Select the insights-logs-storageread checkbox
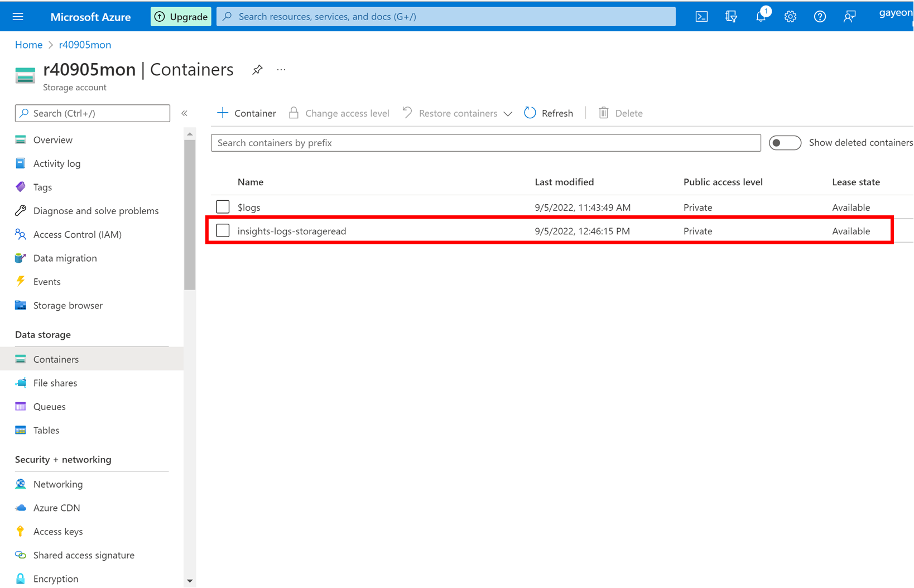Image resolution: width=914 pixels, height=588 pixels. tap(223, 230)
